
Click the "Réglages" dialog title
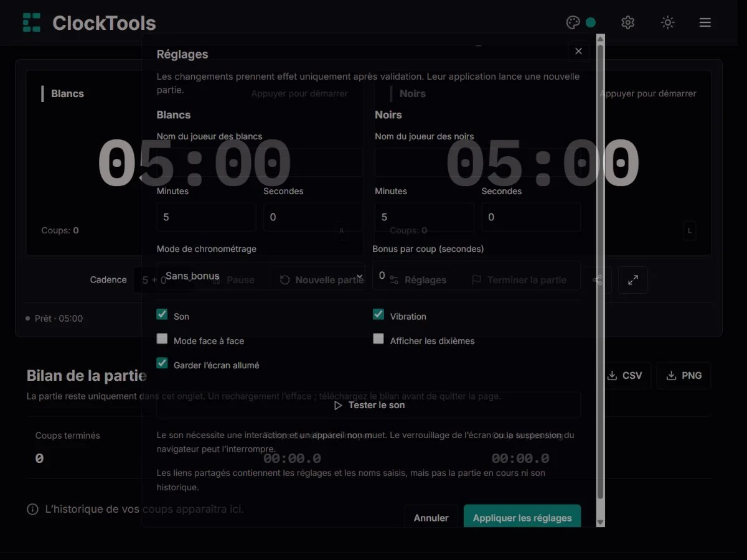point(182,54)
